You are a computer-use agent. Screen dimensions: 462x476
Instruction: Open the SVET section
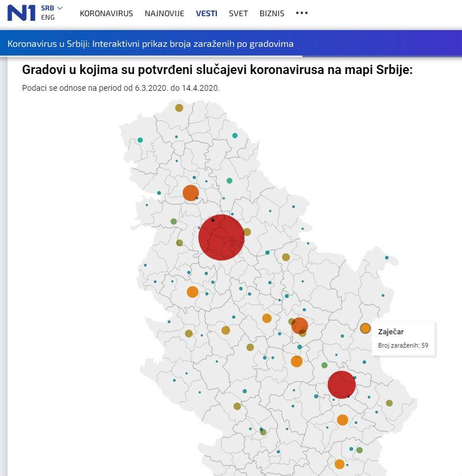point(238,13)
